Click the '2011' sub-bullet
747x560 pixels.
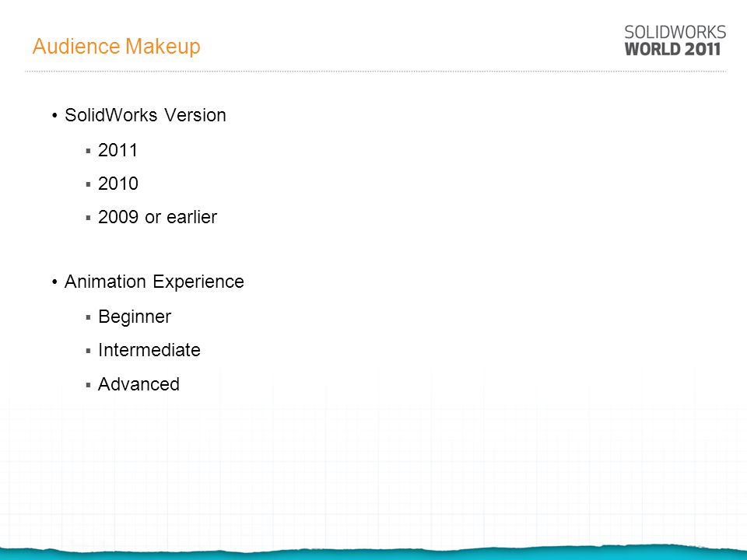coord(117,150)
